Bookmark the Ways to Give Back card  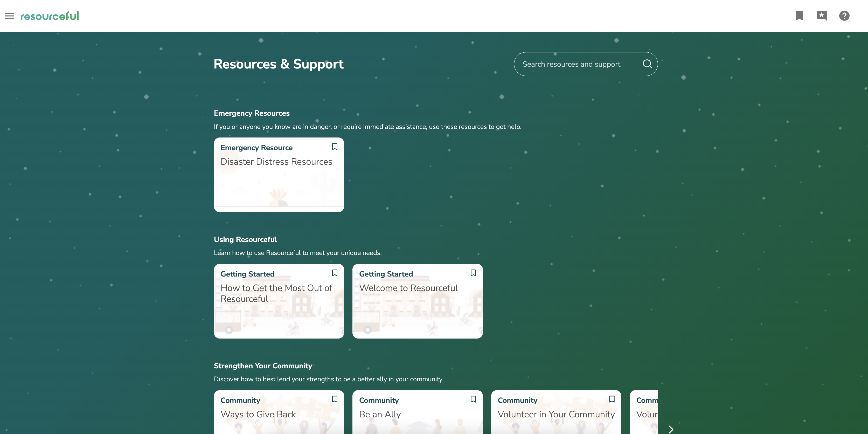[334, 399]
